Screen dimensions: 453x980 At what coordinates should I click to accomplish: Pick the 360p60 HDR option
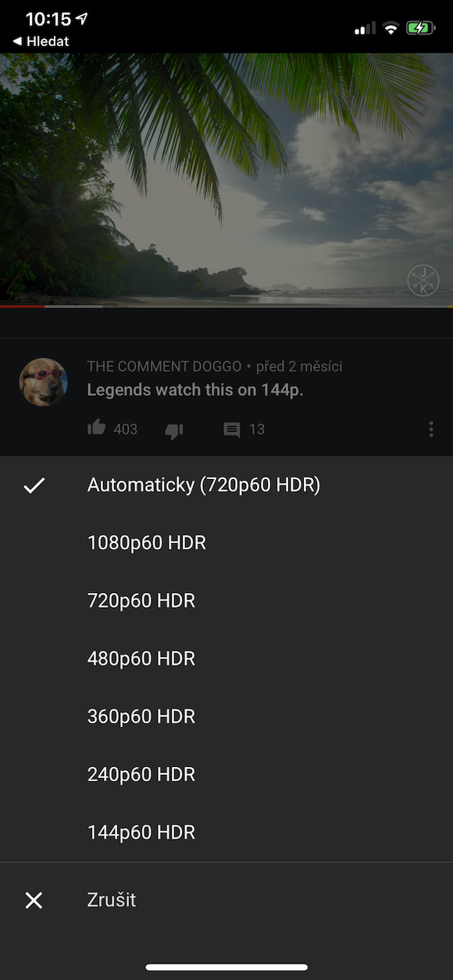(x=226, y=716)
